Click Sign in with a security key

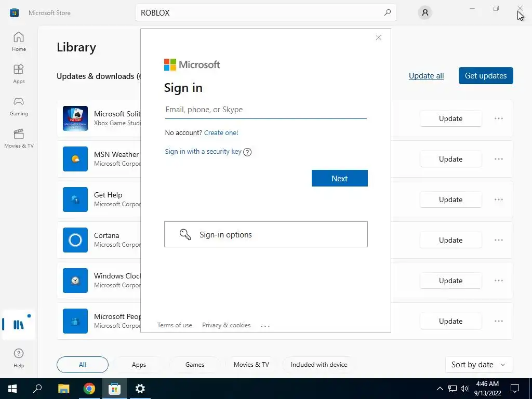click(203, 152)
